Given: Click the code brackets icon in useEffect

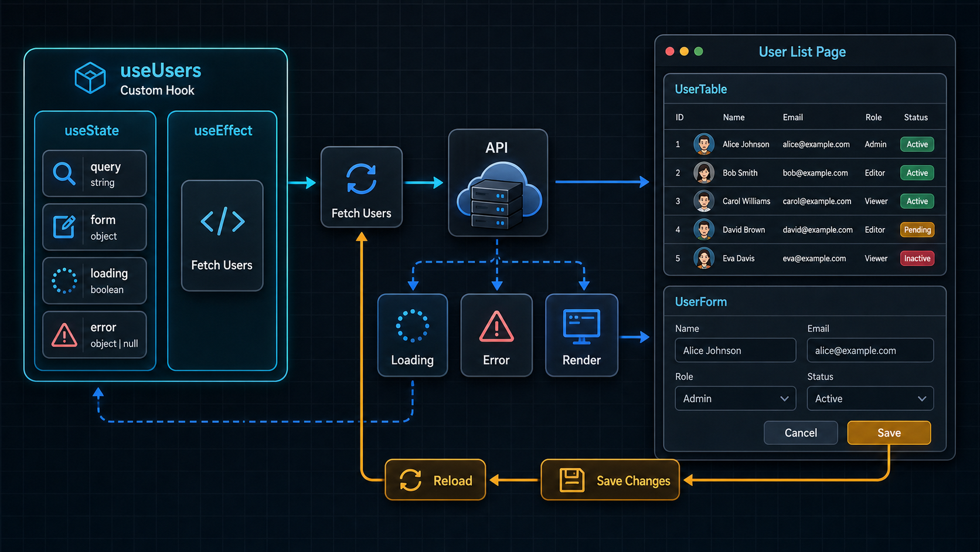Looking at the screenshot, I should click(x=222, y=221).
